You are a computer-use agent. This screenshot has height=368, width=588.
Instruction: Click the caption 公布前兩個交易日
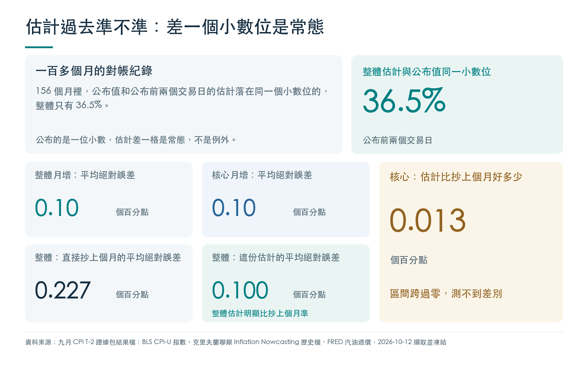tap(398, 140)
